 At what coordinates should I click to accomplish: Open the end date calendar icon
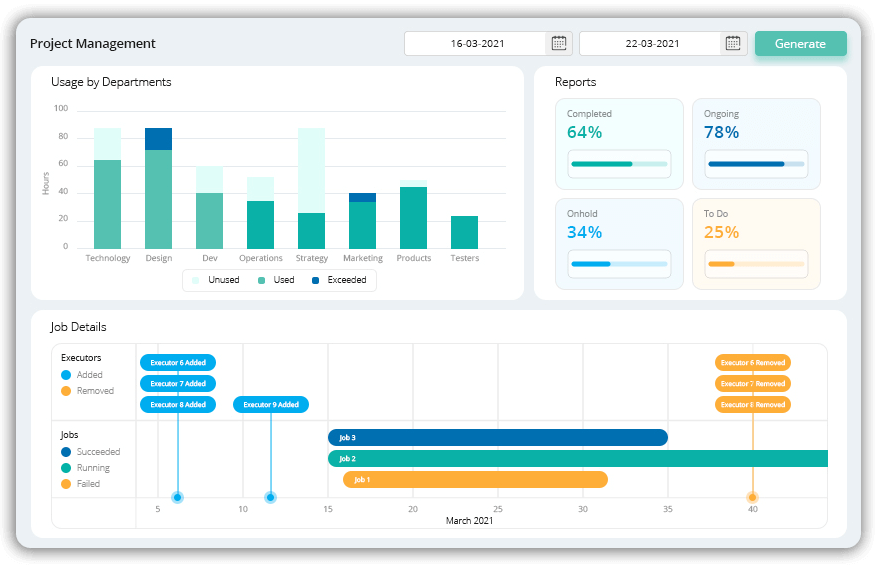[x=733, y=43]
